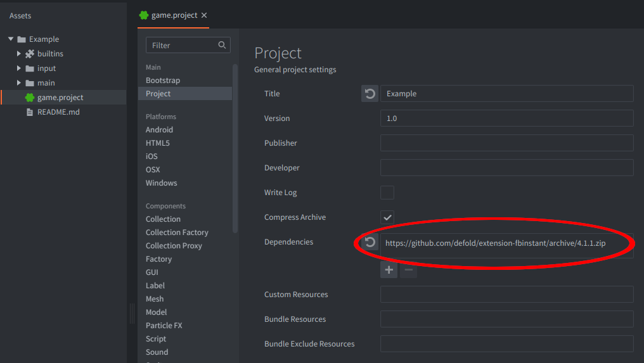Image resolution: width=644 pixels, height=363 pixels.
Task: Click the green game.project icon in Assets
Action: click(30, 98)
